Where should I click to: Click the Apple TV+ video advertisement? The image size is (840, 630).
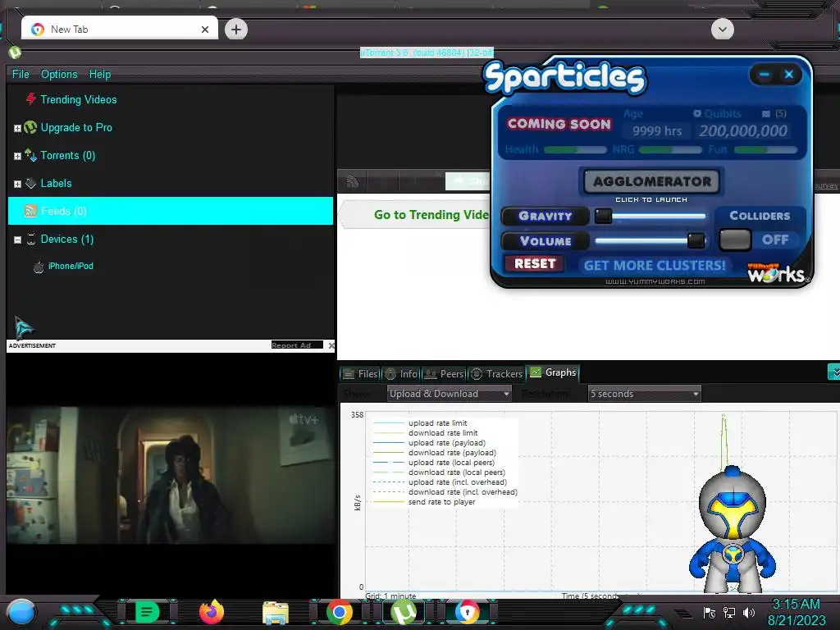tap(171, 475)
